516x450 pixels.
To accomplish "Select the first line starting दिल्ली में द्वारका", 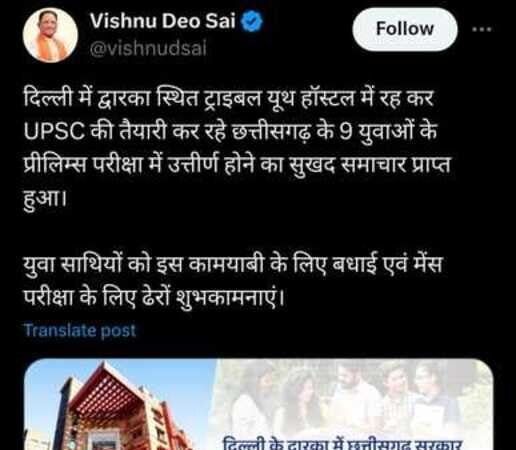I will [229, 98].
